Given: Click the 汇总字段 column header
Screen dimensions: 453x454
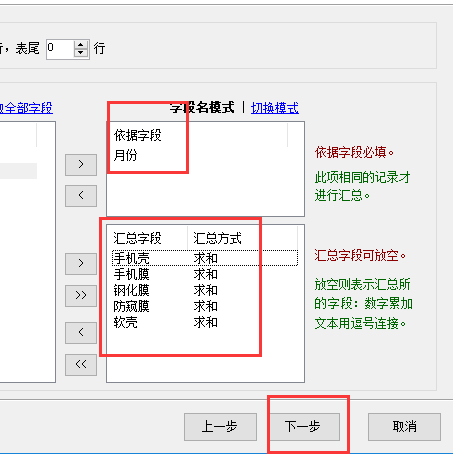Looking at the screenshot, I should coord(147,238).
